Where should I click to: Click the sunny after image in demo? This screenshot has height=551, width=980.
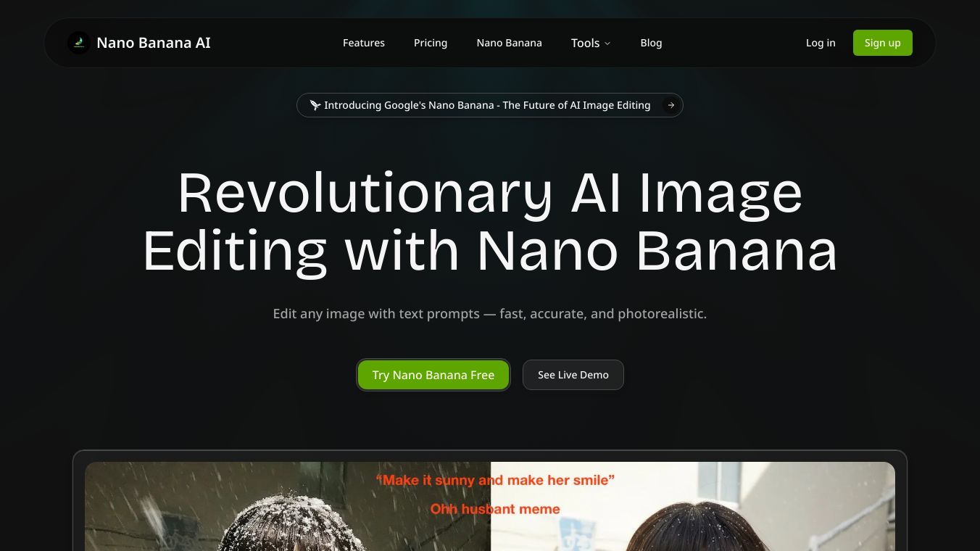pos(693,507)
